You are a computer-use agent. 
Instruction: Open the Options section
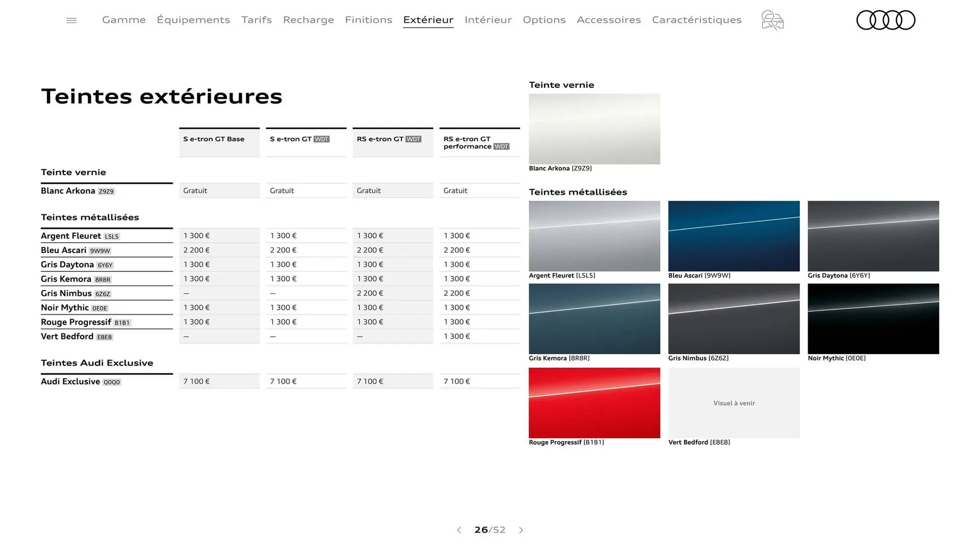[544, 20]
